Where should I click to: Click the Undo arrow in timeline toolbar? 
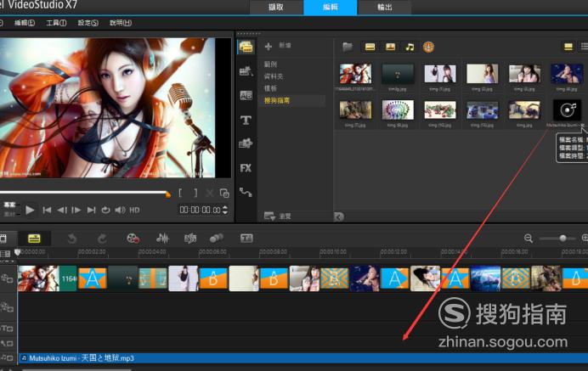pos(71,239)
